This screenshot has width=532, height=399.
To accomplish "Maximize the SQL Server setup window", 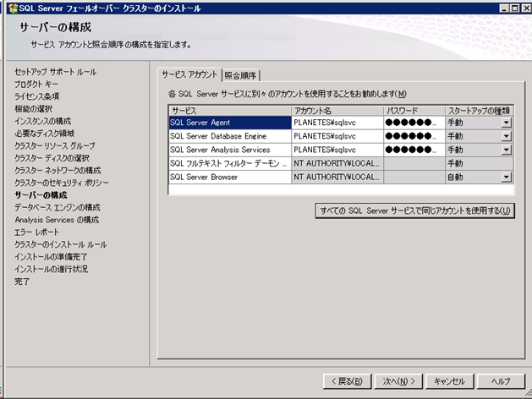I will (x=514, y=8).
